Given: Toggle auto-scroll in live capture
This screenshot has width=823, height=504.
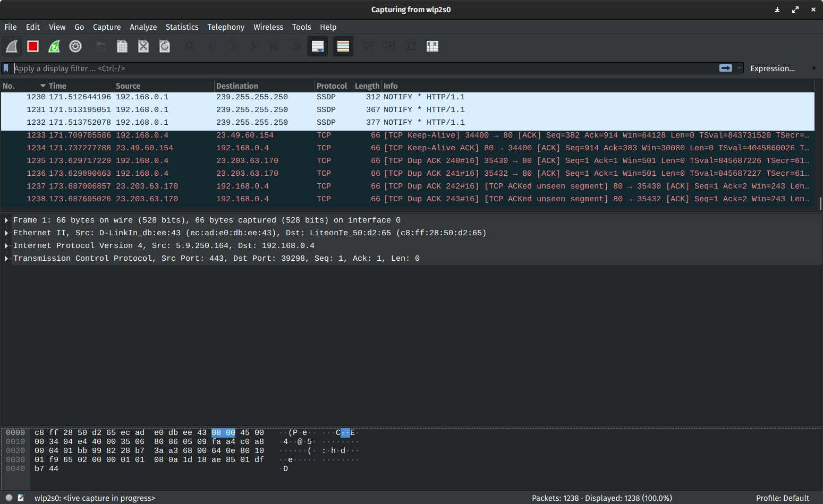Looking at the screenshot, I should [x=318, y=46].
